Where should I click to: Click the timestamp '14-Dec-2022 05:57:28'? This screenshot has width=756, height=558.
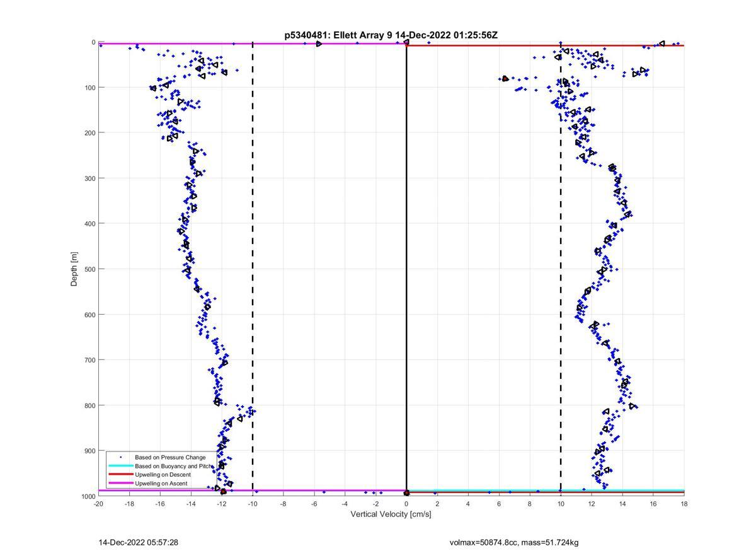tap(139, 542)
